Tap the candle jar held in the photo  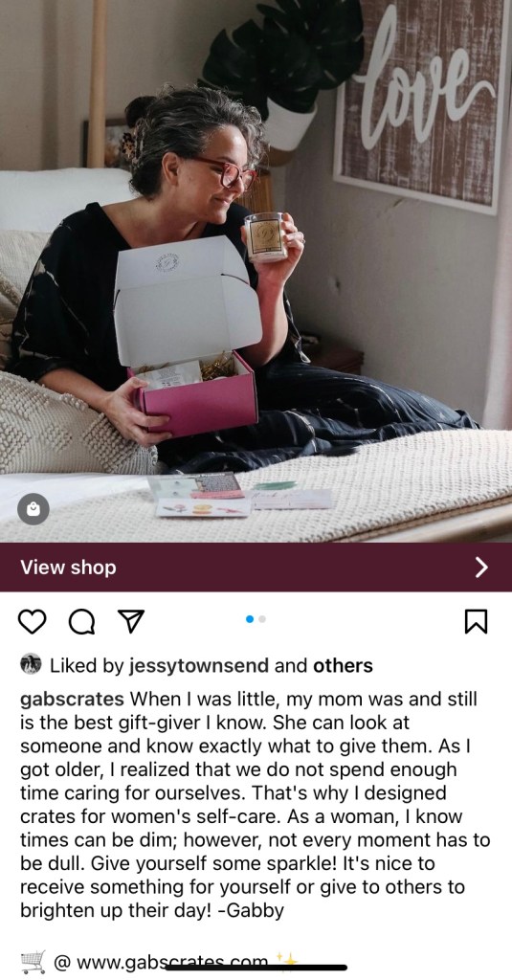click(265, 236)
